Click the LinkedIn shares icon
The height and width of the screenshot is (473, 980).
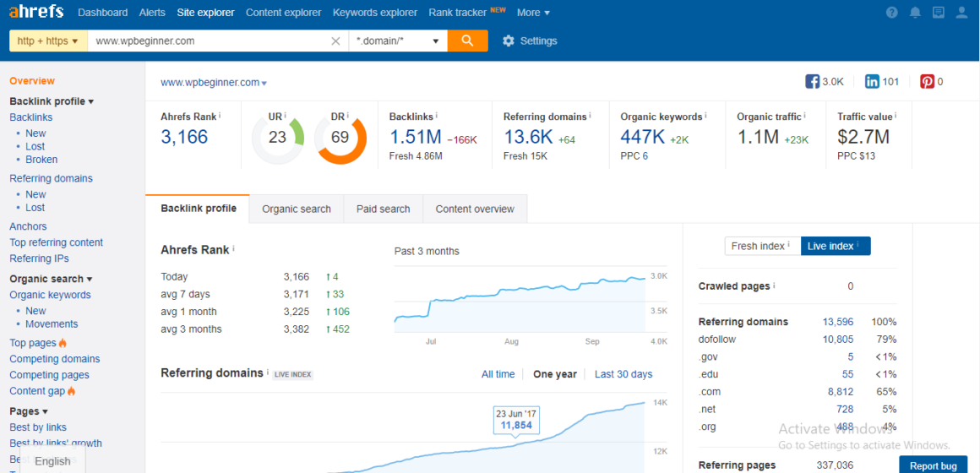[872, 81]
